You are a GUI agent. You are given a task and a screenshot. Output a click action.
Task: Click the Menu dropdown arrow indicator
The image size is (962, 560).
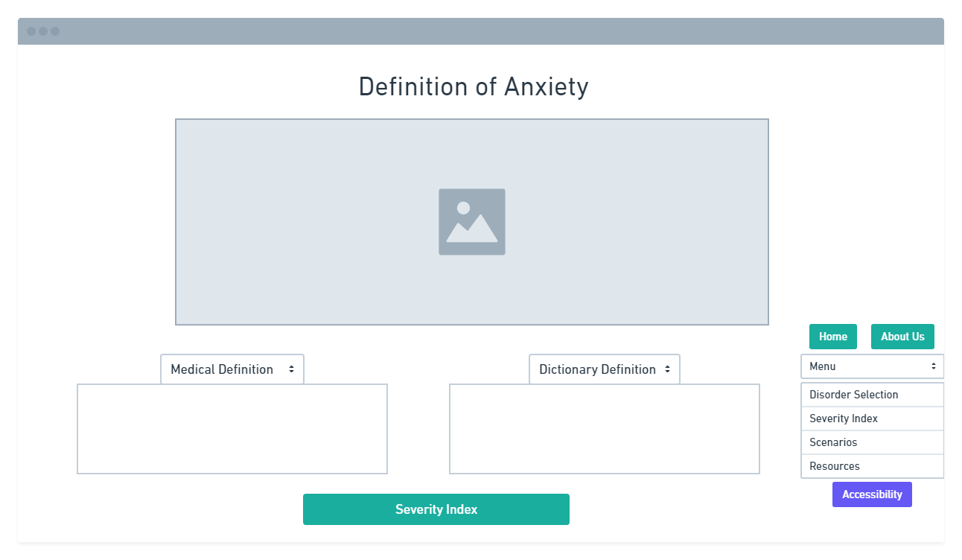[934, 366]
